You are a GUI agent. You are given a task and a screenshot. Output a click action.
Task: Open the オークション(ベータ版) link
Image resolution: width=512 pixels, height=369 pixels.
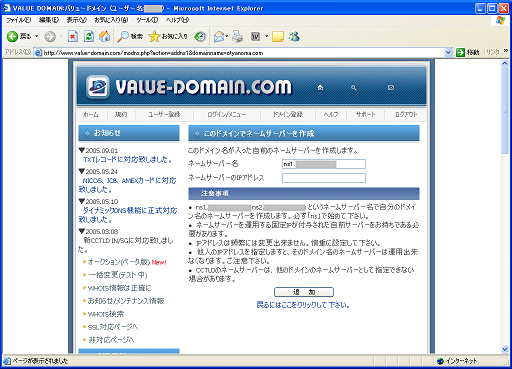tap(119, 262)
